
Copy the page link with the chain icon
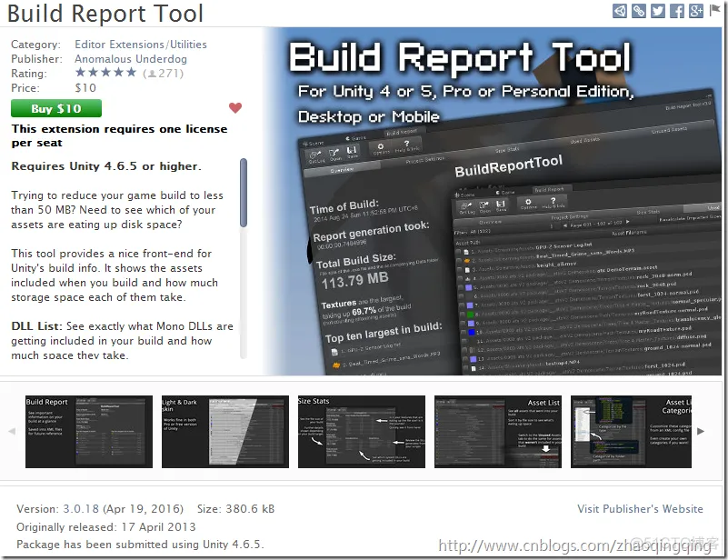(x=638, y=11)
